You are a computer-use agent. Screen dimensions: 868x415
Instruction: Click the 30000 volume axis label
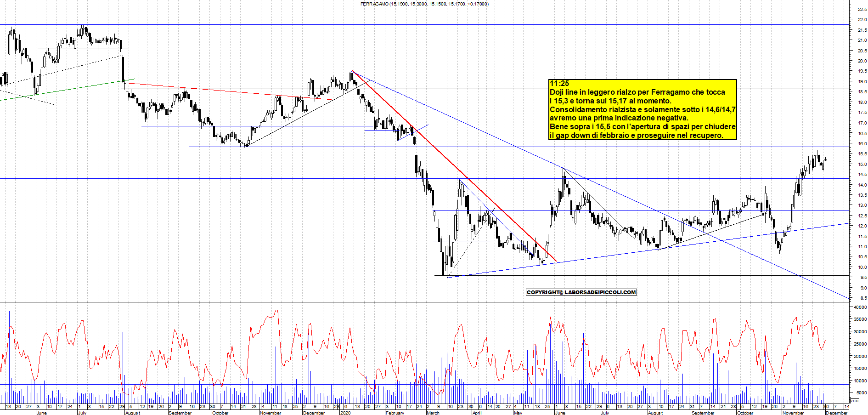click(x=861, y=332)
